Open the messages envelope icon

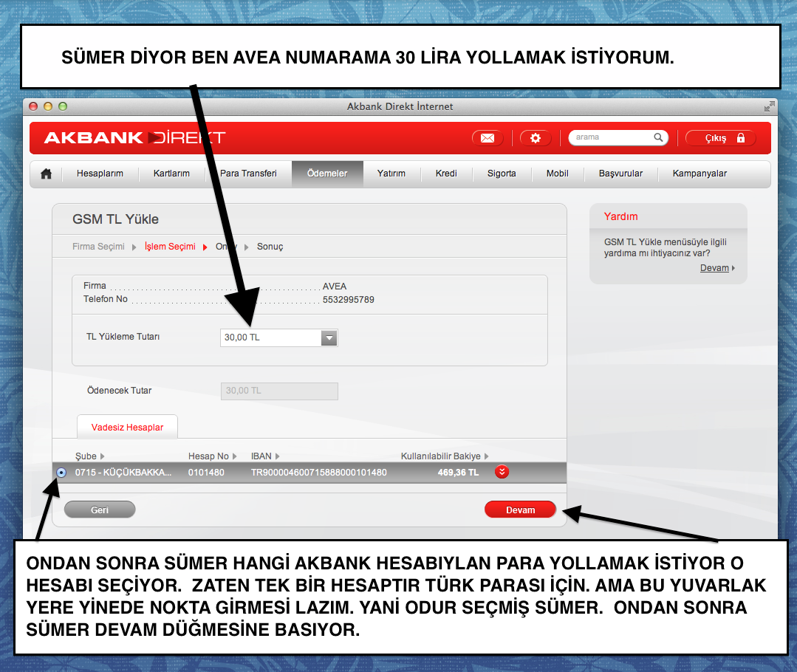coord(488,138)
